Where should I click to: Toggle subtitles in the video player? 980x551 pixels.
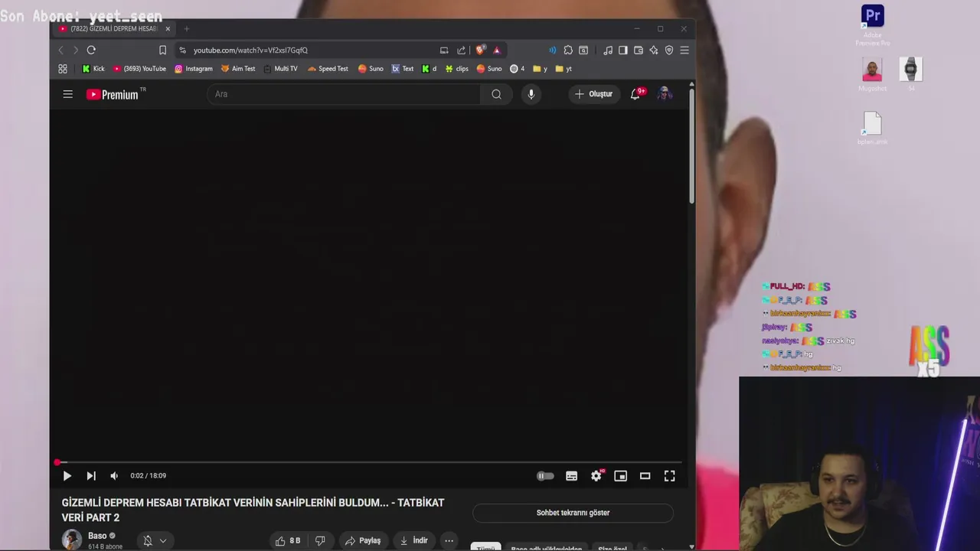pos(571,476)
